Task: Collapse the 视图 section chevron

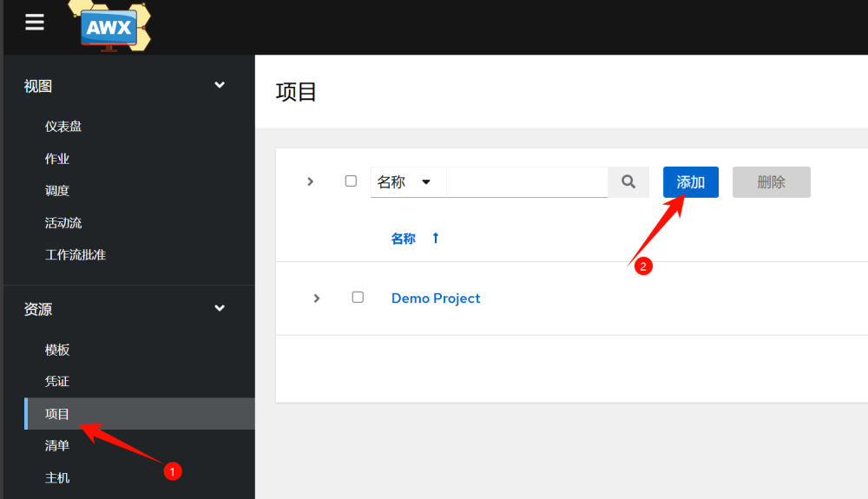Action: click(x=220, y=85)
